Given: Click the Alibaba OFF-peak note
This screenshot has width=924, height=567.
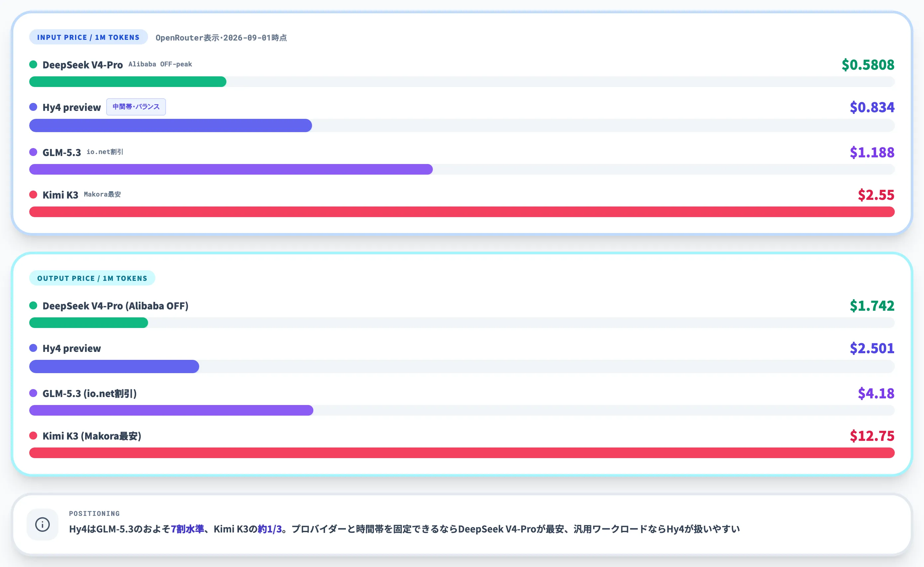Looking at the screenshot, I should point(160,64).
